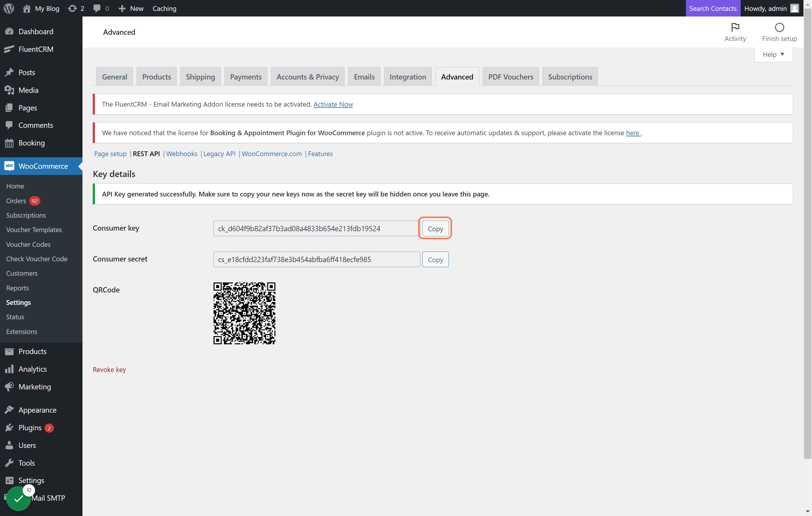
Task: Click the Activate Now license link
Action: [333, 104]
